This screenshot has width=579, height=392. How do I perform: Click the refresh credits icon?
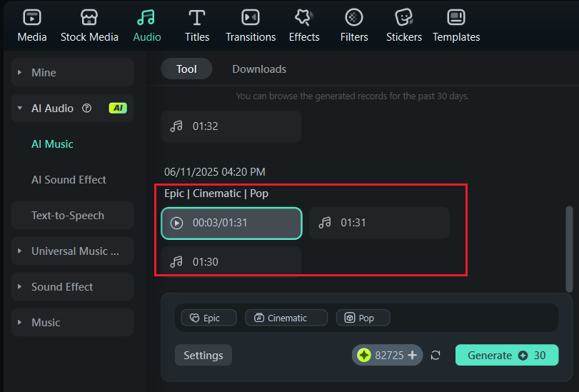(435, 356)
